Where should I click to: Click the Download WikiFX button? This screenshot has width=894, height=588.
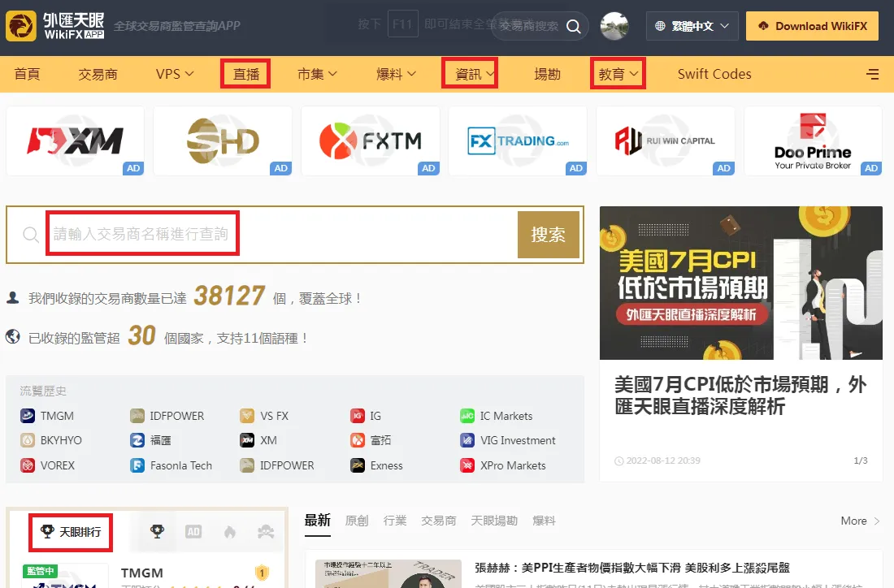click(813, 26)
